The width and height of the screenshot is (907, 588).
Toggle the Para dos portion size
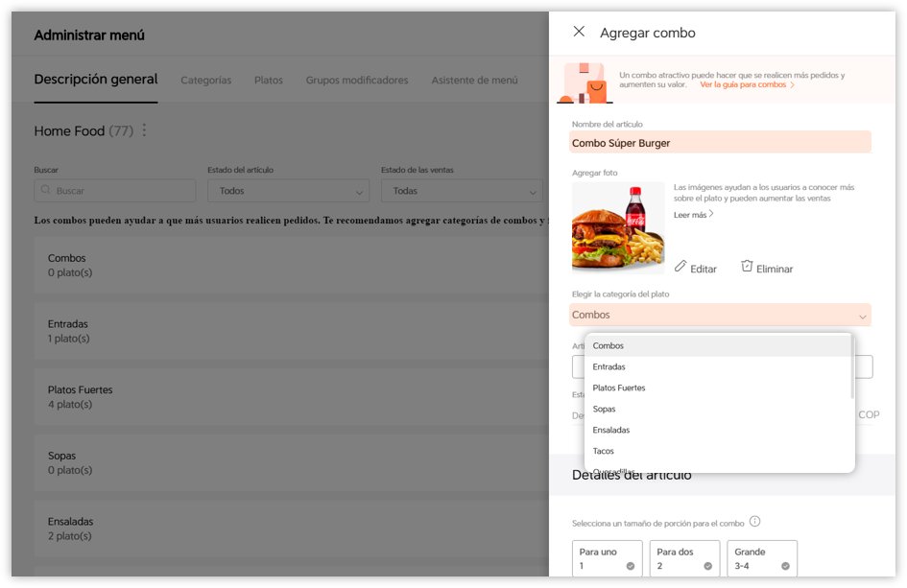710,566
